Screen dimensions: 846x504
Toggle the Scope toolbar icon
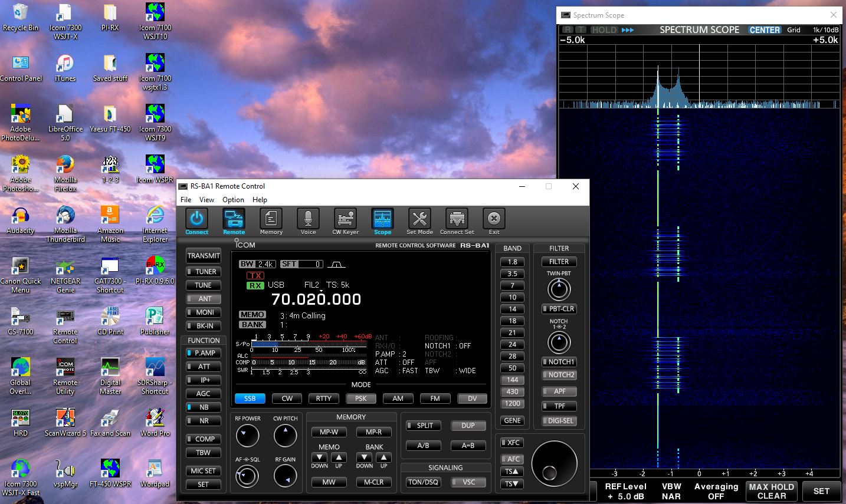click(382, 219)
